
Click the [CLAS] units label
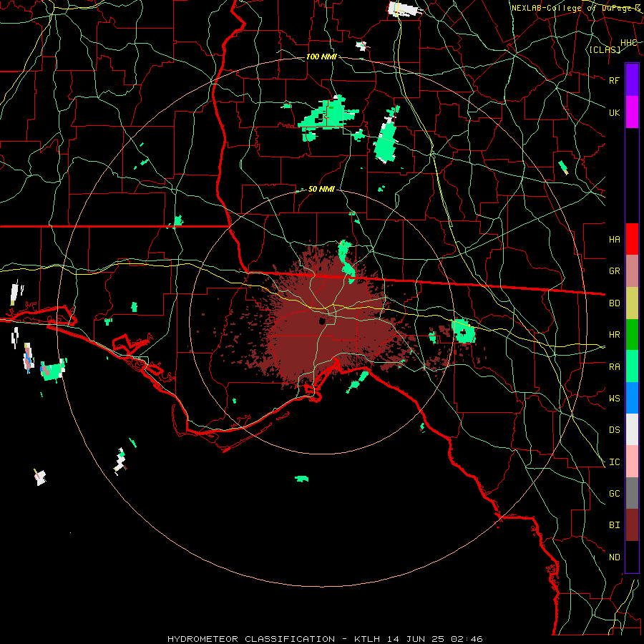point(605,49)
